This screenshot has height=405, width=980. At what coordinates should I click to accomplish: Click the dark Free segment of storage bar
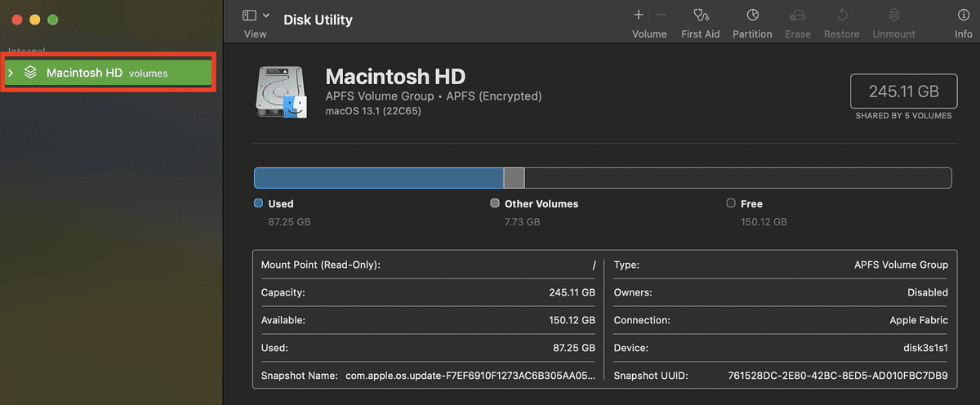tap(737, 178)
